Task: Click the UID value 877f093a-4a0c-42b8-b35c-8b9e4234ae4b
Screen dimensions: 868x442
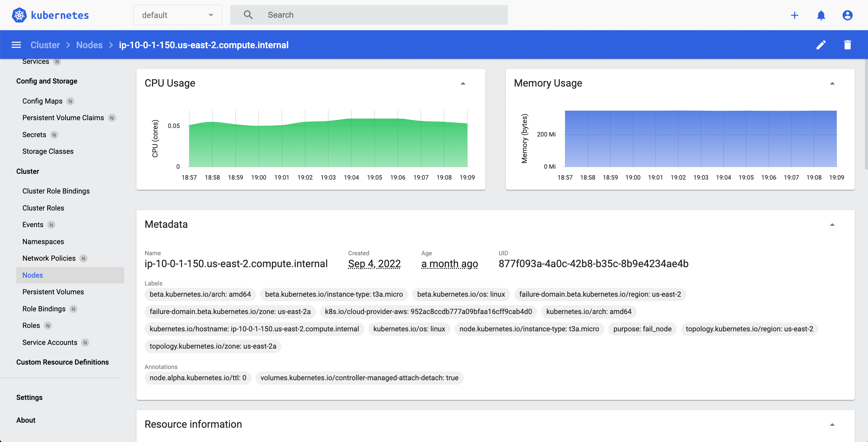Action: tap(593, 264)
